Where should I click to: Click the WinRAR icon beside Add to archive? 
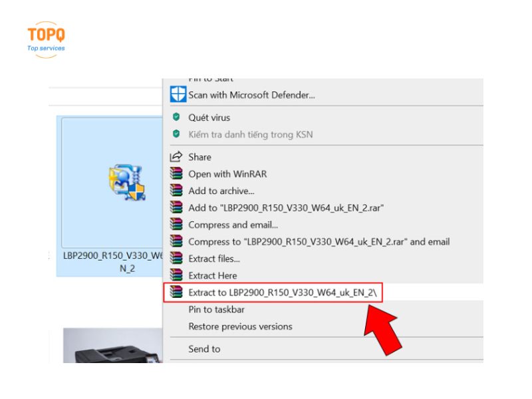point(176,190)
